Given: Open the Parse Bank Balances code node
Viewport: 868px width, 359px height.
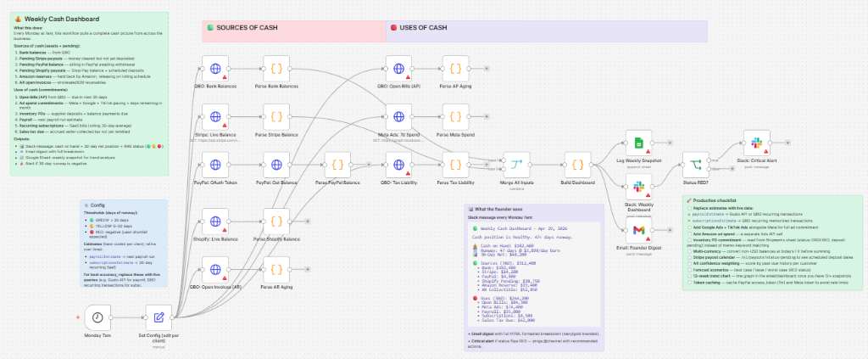Looking at the screenshot, I should (x=276, y=69).
